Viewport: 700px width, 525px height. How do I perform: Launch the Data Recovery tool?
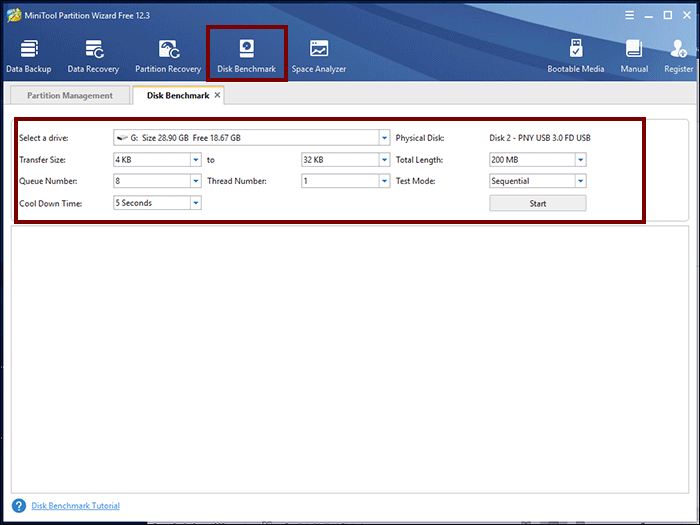coord(93,56)
